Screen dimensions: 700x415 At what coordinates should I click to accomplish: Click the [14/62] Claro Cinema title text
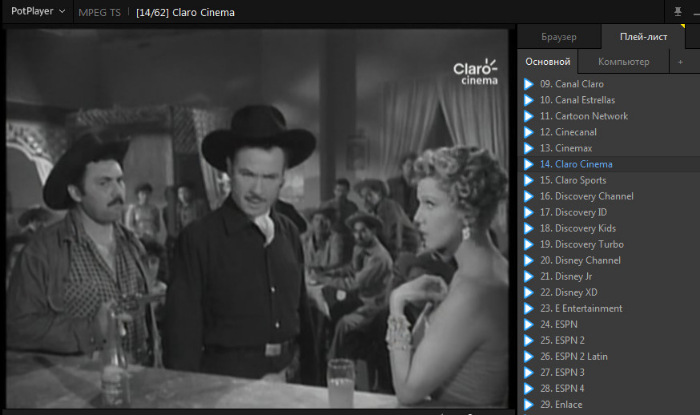click(185, 12)
